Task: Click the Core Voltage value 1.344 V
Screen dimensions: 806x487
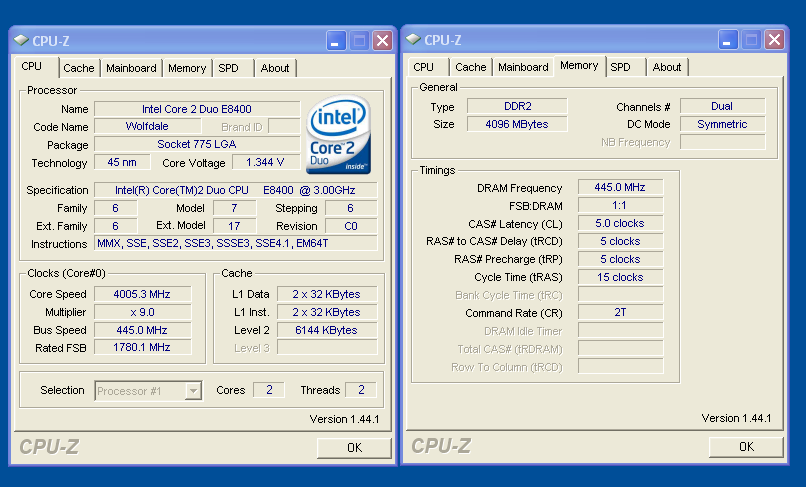Action: pos(265,163)
